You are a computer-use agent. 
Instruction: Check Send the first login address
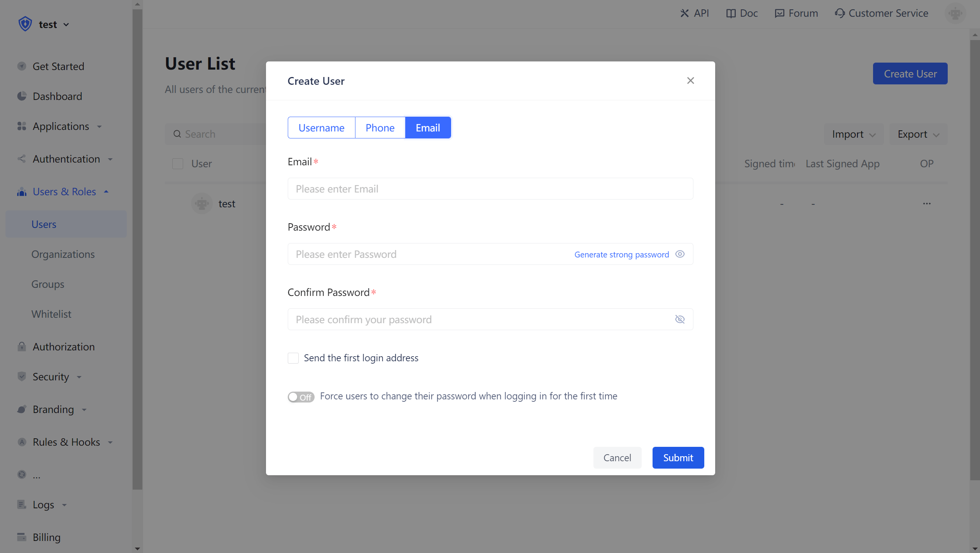(x=293, y=358)
